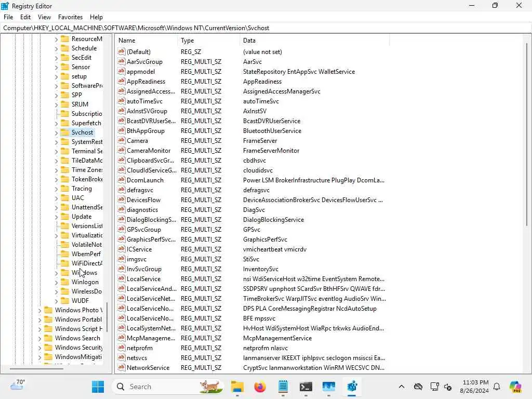Click the (Default) value string icon
This screenshot has width=532, height=399.
(x=121, y=51)
